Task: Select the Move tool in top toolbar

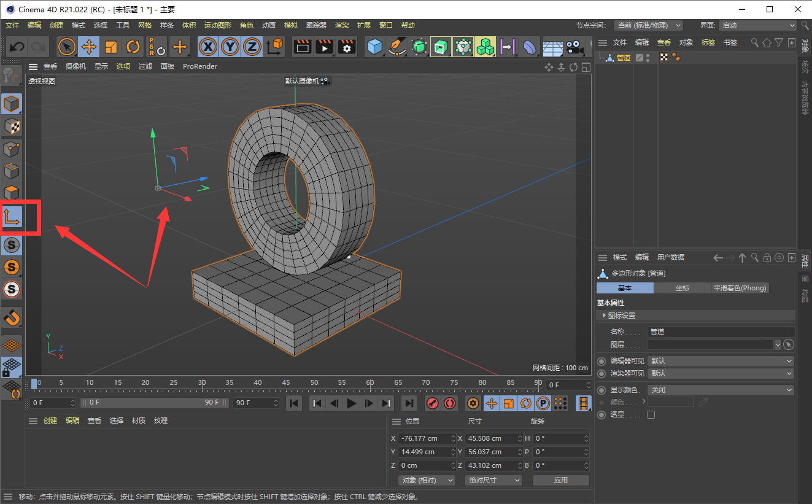Action: [x=89, y=47]
